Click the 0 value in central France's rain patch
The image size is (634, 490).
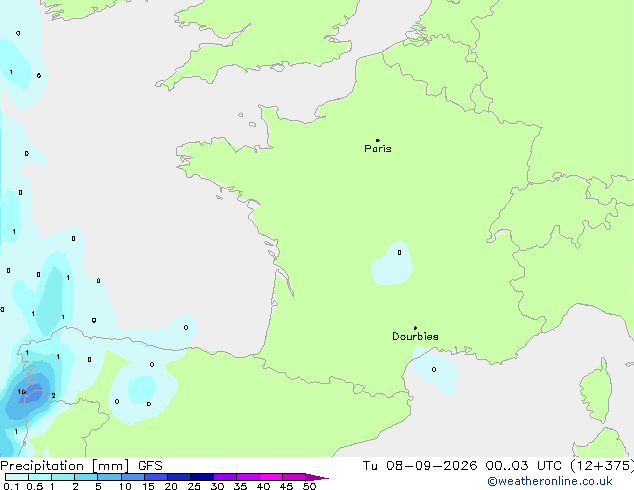tap(399, 253)
